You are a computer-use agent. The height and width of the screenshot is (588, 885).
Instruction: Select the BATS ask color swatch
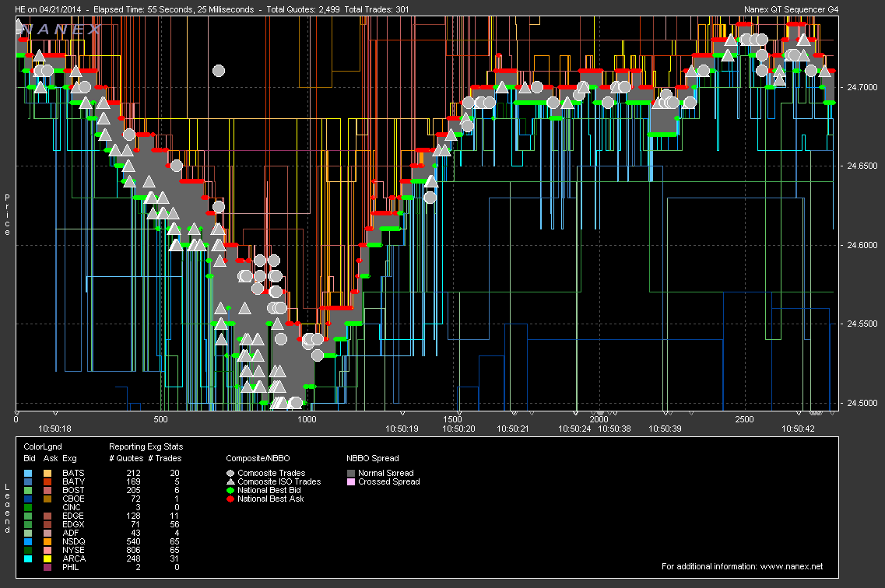pos(47,474)
